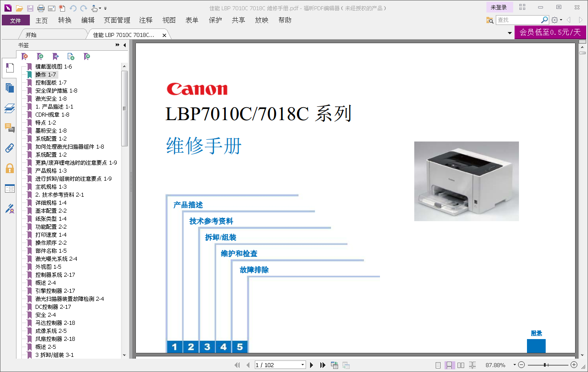Click the Save disk icon
The image size is (588, 372).
(x=30, y=8)
